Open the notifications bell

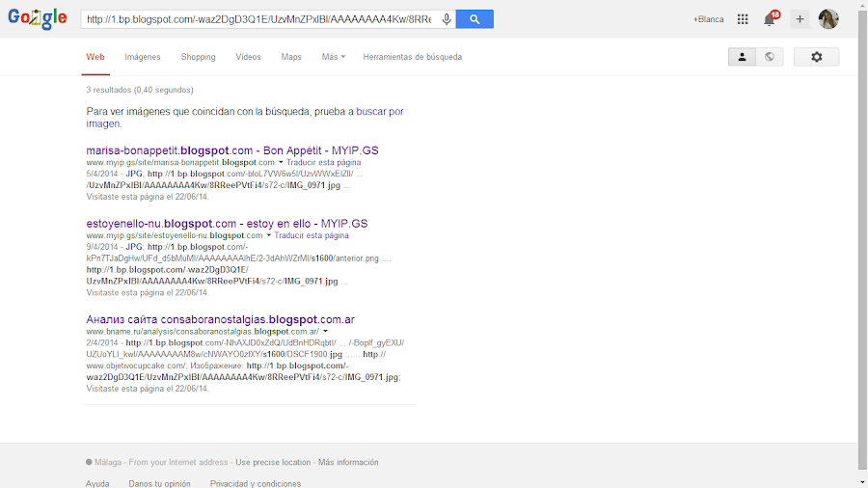coord(769,19)
